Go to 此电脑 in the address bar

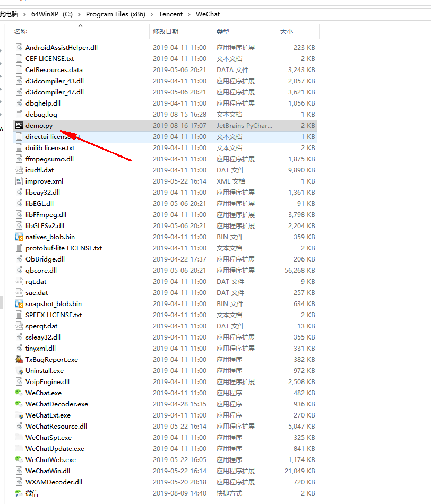(9, 14)
